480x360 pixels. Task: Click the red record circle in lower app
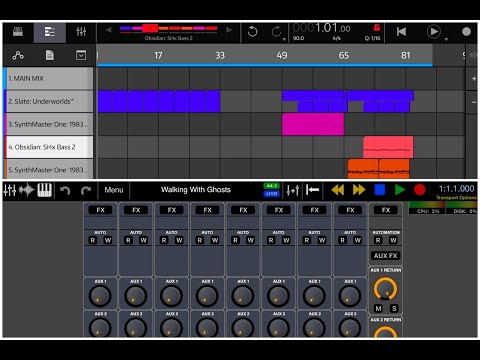tap(419, 190)
